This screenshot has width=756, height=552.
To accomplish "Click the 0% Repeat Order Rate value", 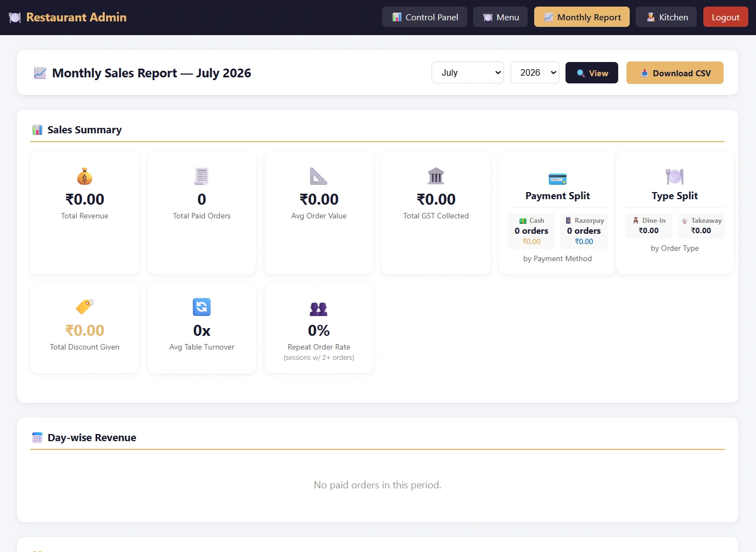I will pos(319,330).
